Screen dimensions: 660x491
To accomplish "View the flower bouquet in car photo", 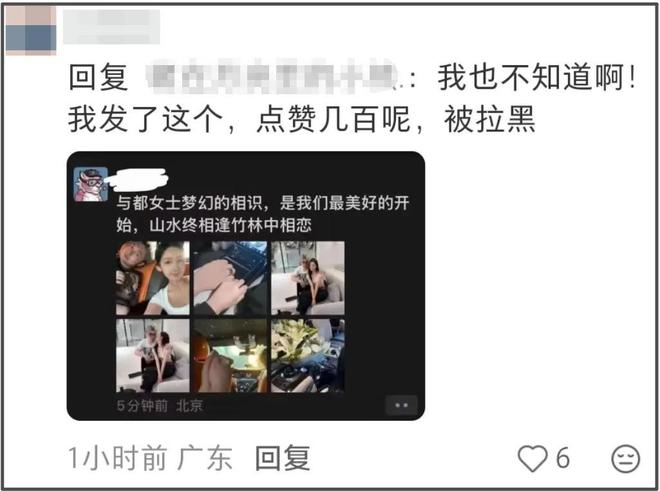I will [308, 356].
